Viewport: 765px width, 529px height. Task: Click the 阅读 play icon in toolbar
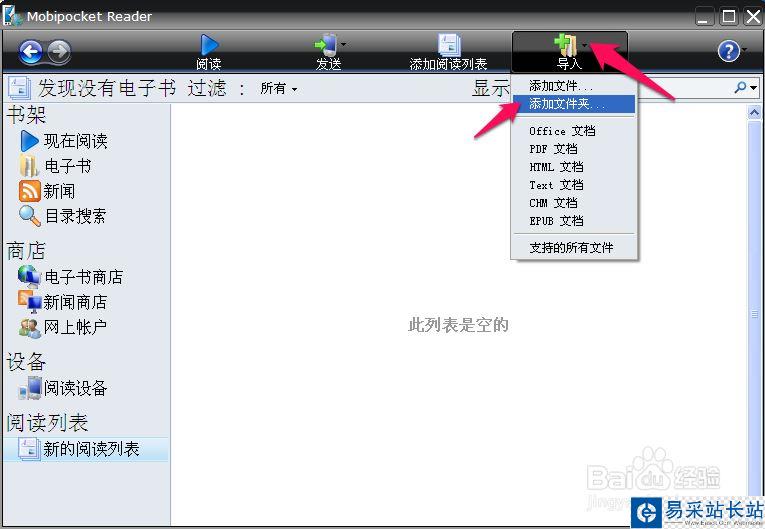point(209,44)
